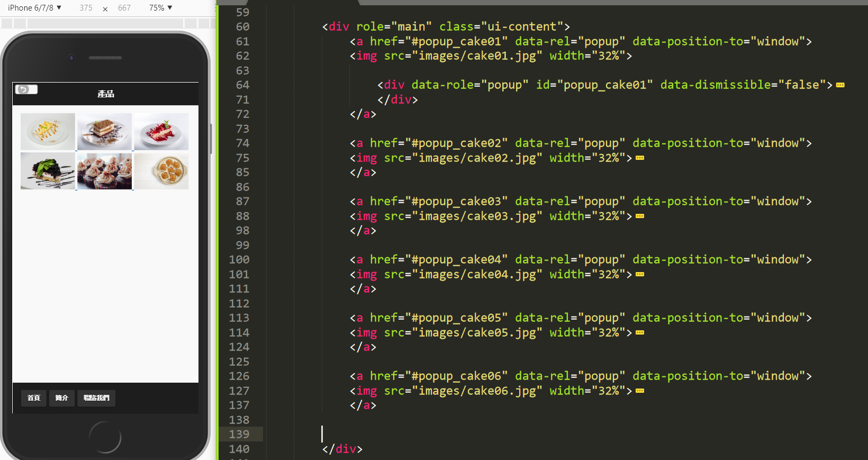Open the iPhone 6/7/8 device dropdown
The width and height of the screenshot is (868, 460).
34,8
